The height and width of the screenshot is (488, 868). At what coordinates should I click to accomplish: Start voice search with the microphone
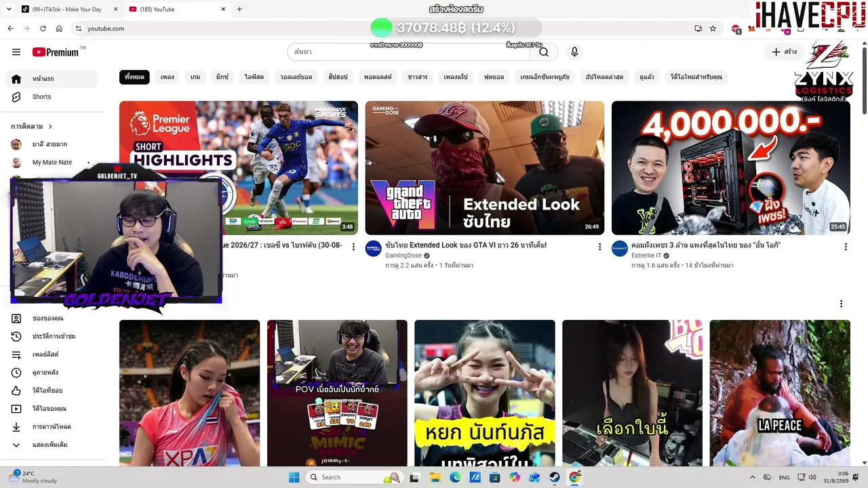click(574, 52)
